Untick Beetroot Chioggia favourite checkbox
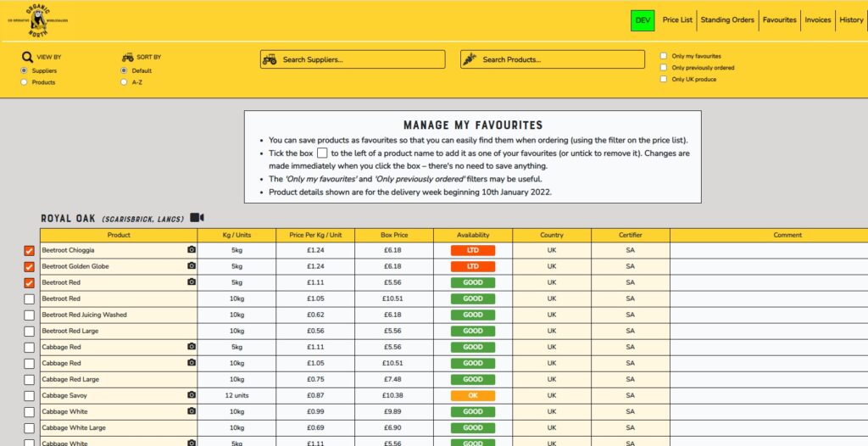 click(x=30, y=250)
